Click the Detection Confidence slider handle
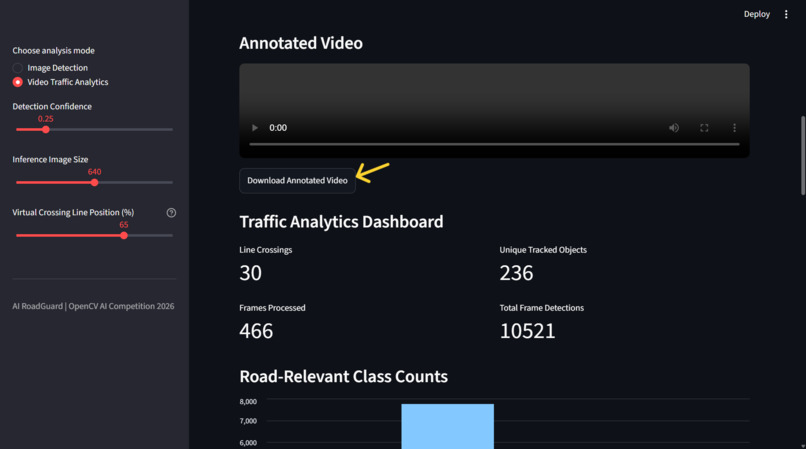The image size is (806, 449). 46,130
